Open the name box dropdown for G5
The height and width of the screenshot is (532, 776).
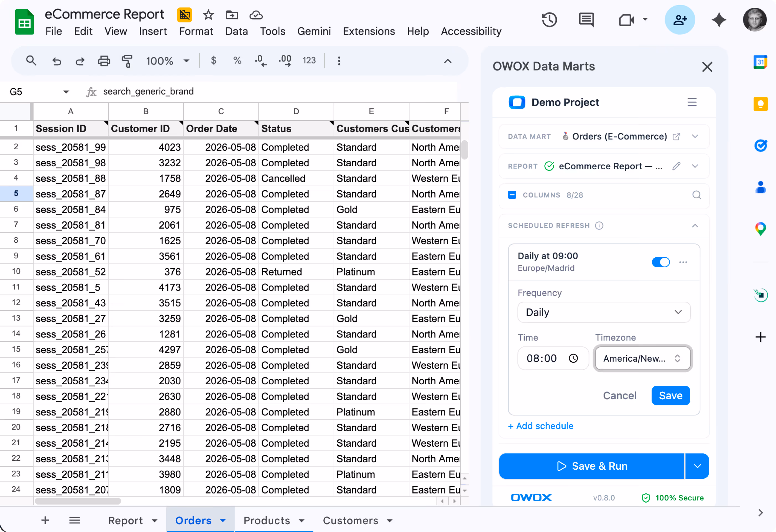[x=66, y=92]
